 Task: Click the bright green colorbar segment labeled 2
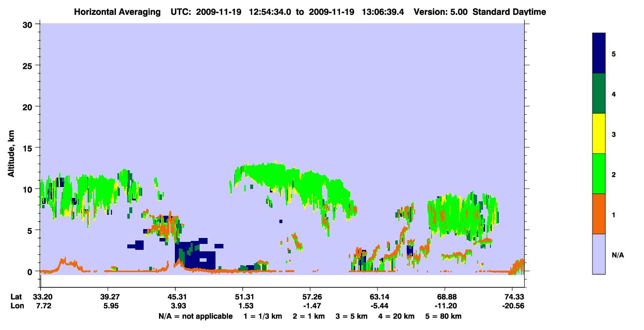[x=599, y=174]
